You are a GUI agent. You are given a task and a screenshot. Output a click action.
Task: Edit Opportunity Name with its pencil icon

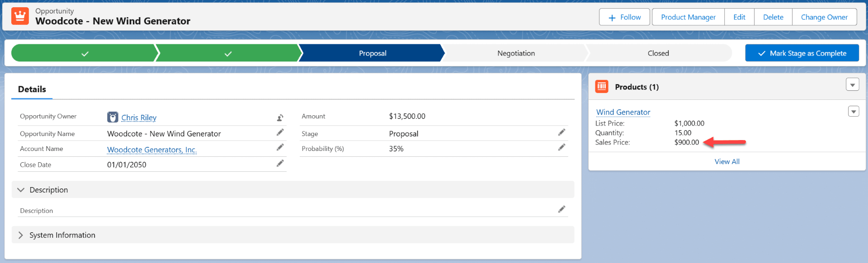click(280, 132)
